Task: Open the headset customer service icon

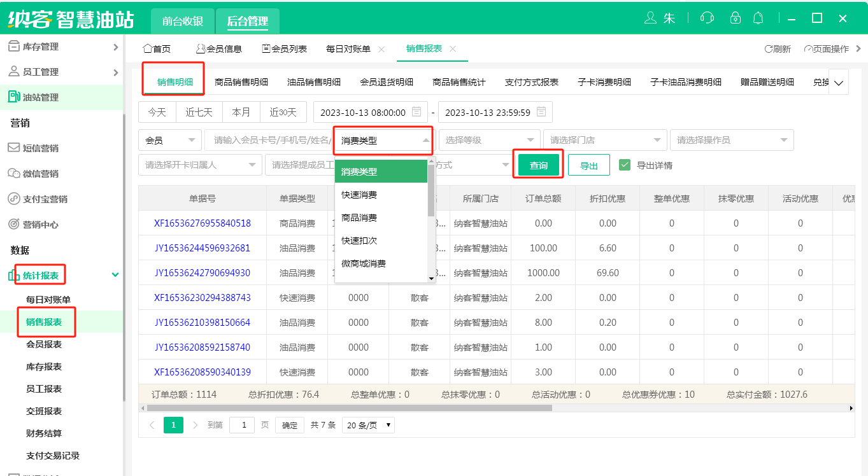Action: pos(707,19)
